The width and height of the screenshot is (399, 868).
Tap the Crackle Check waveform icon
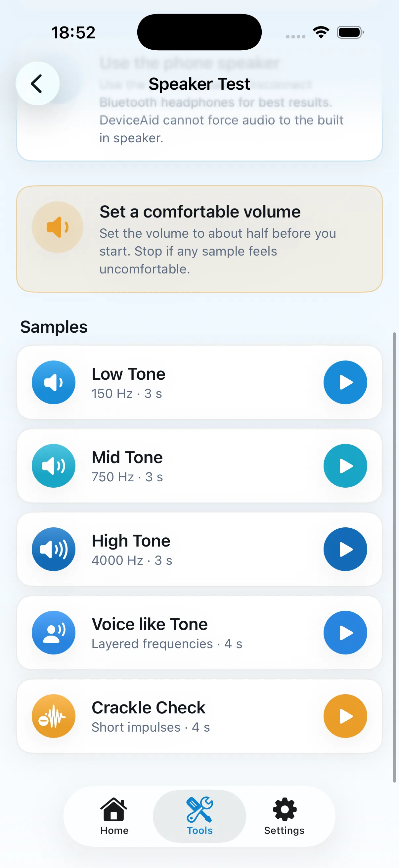pos(54,716)
